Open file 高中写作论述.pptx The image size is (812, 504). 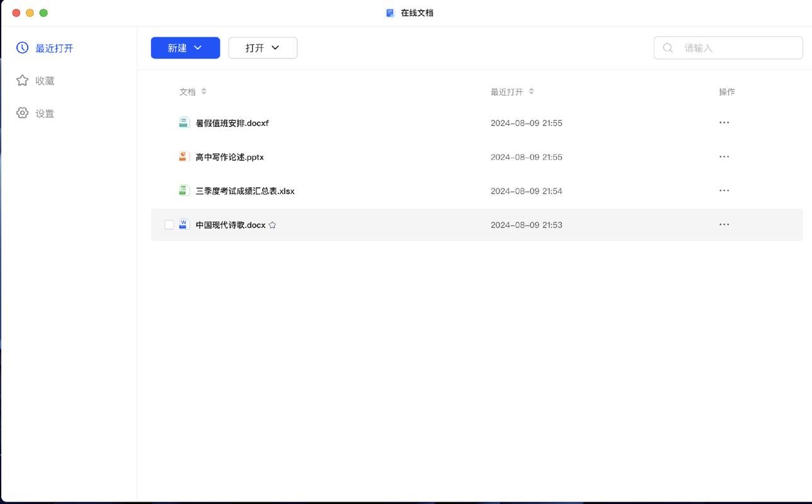click(229, 157)
